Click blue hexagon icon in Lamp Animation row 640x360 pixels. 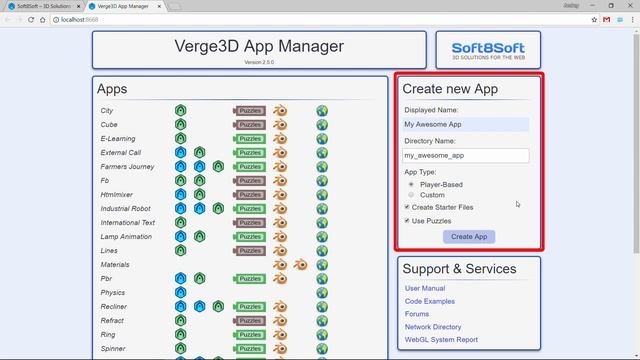[x=180, y=236]
